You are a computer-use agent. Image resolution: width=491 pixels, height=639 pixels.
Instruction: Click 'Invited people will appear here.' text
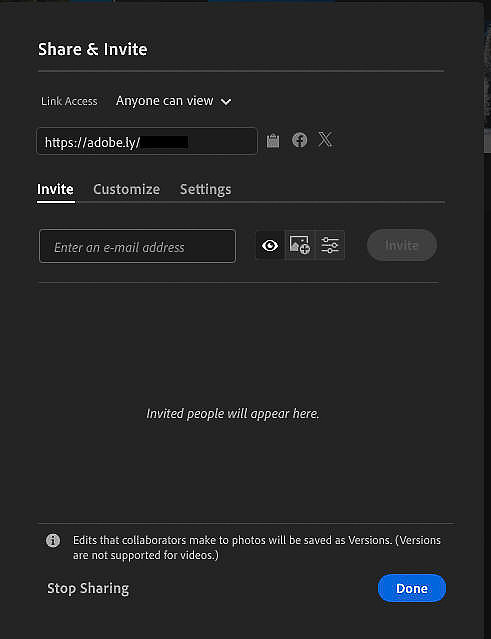[233, 414]
